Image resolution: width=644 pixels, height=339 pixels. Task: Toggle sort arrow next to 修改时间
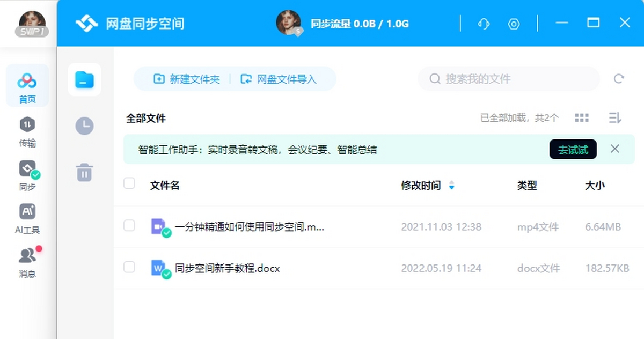click(x=451, y=186)
